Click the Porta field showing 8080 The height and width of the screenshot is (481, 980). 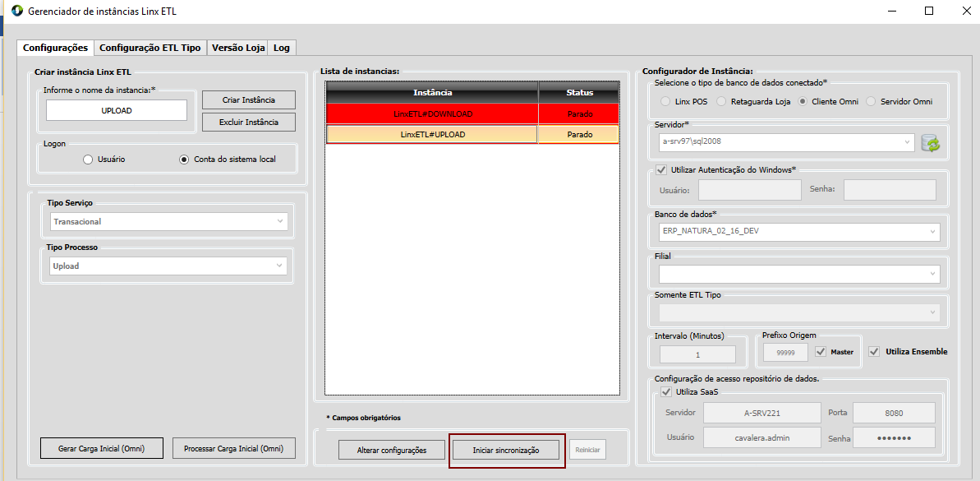click(894, 413)
